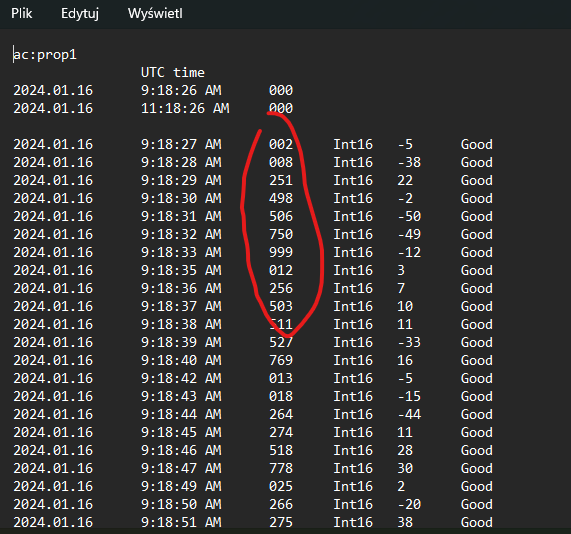Click Good in the 9:18:33 row

pyautogui.click(x=477, y=252)
